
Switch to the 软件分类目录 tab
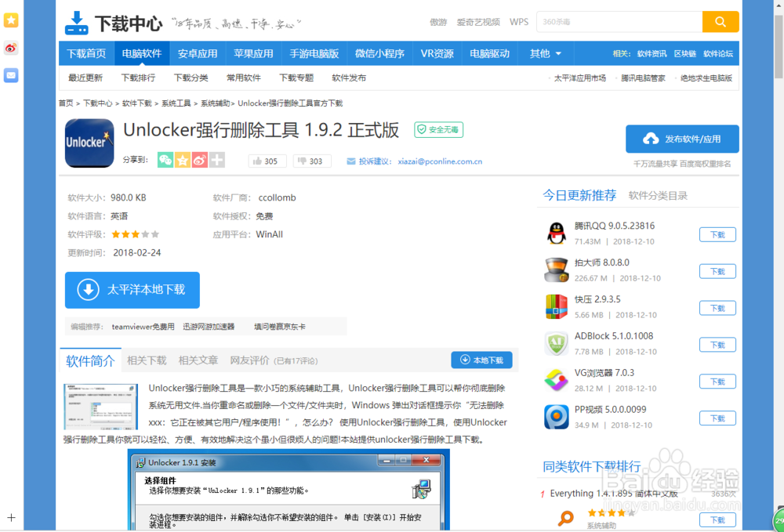pyautogui.click(x=658, y=196)
